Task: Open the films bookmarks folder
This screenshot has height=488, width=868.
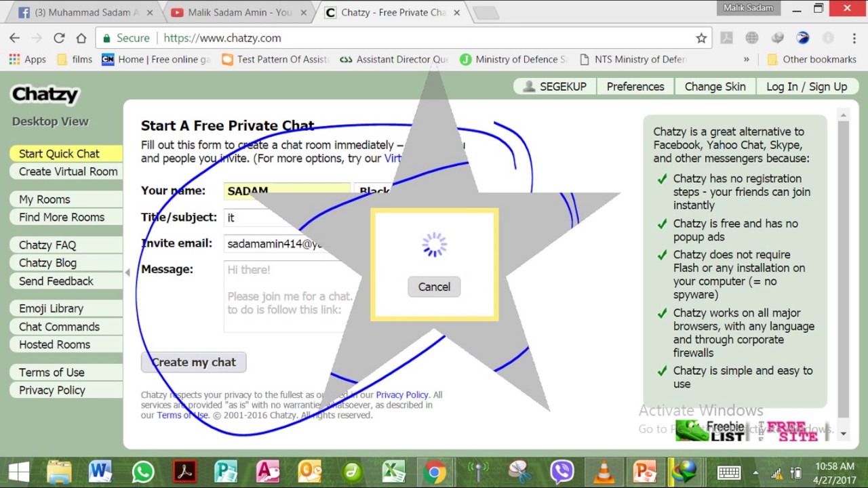Action: [x=75, y=59]
